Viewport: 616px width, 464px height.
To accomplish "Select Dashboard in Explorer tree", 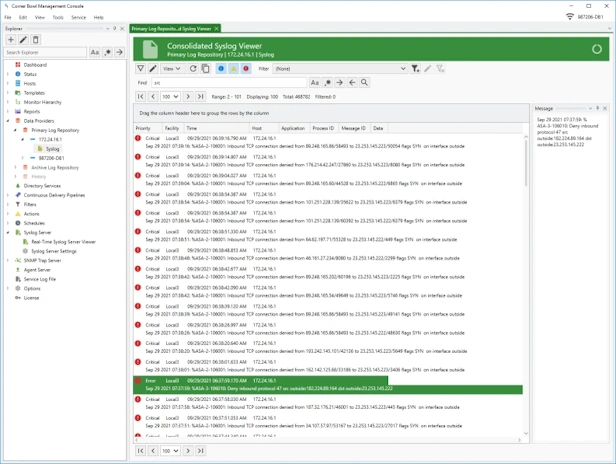I will tap(35, 65).
